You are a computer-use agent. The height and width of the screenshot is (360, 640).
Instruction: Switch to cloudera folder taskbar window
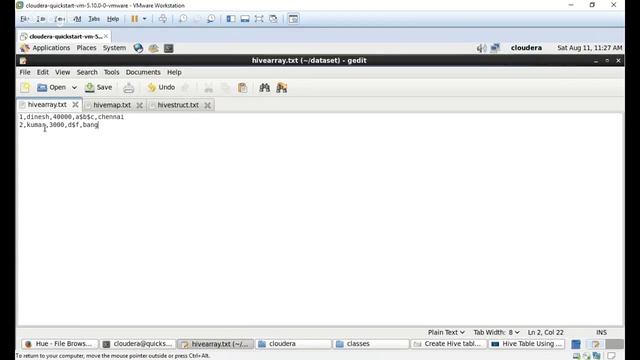click(293, 344)
